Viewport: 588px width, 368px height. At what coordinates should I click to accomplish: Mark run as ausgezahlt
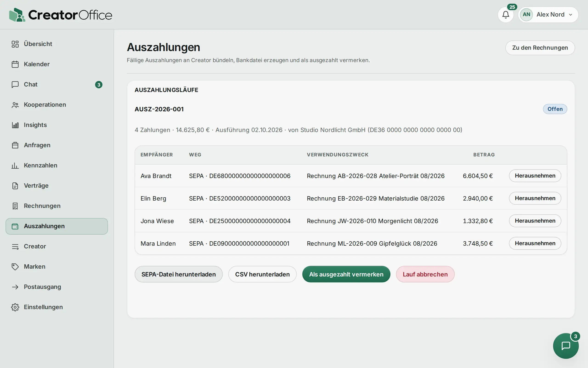point(346,274)
